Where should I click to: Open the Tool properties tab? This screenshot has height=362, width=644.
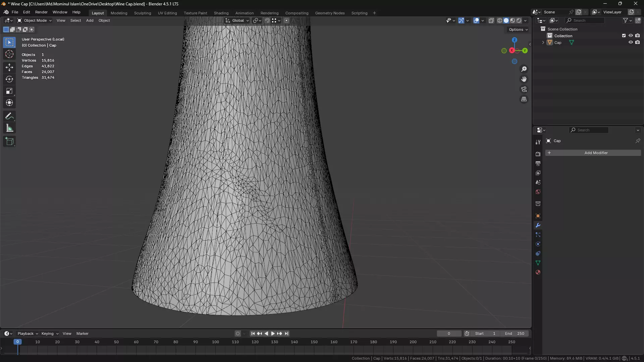[538, 142]
